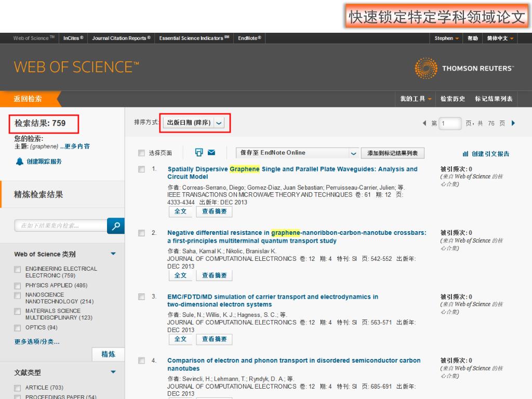Open the Simplified Chinese language dropdown

[500, 38]
